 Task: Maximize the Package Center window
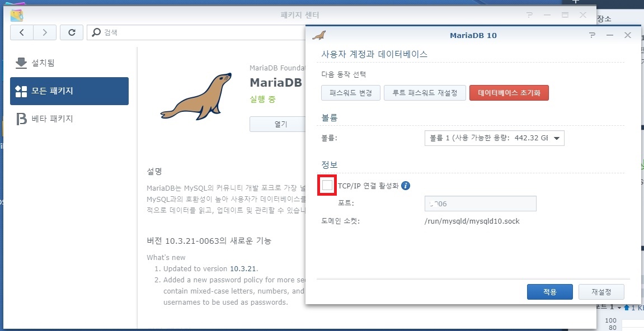coord(565,15)
